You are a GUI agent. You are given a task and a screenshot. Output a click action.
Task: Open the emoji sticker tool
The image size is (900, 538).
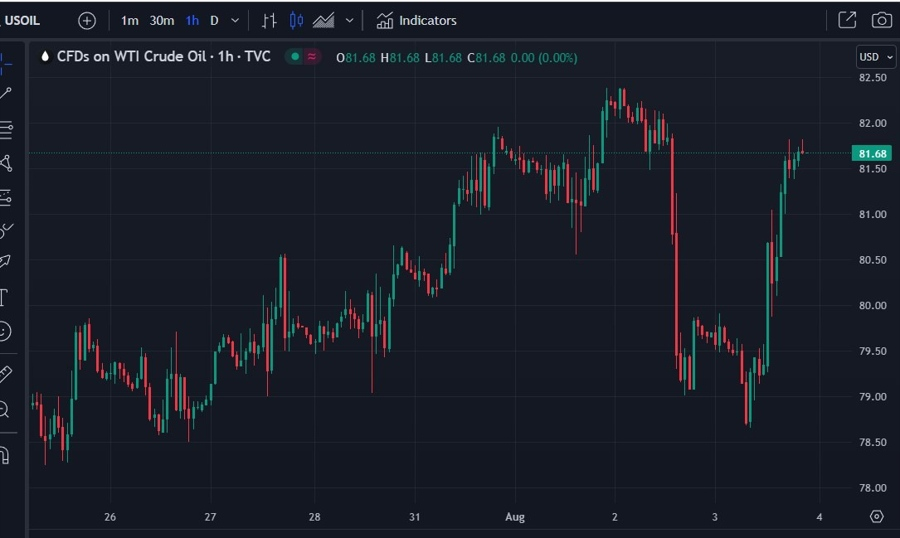[x=5, y=331]
